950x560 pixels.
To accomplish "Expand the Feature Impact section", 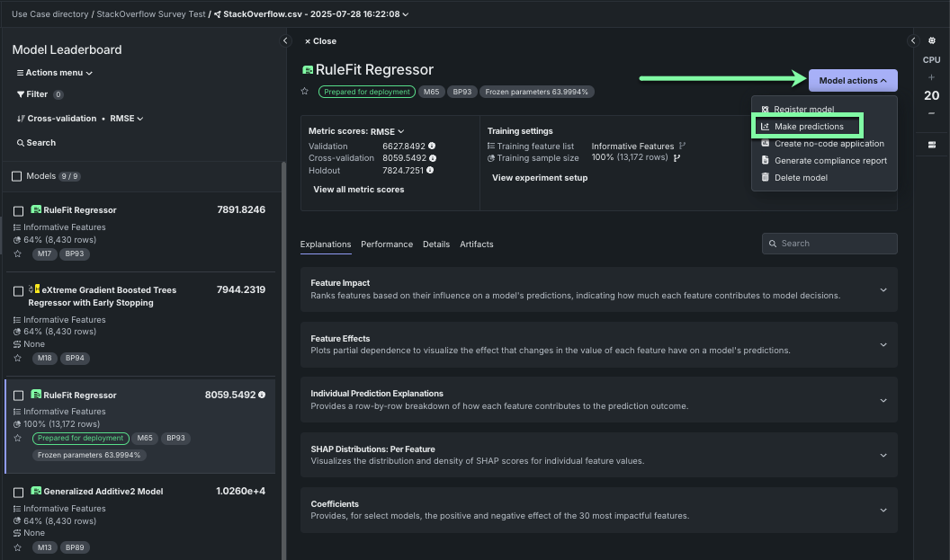I will tap(883, 289).
